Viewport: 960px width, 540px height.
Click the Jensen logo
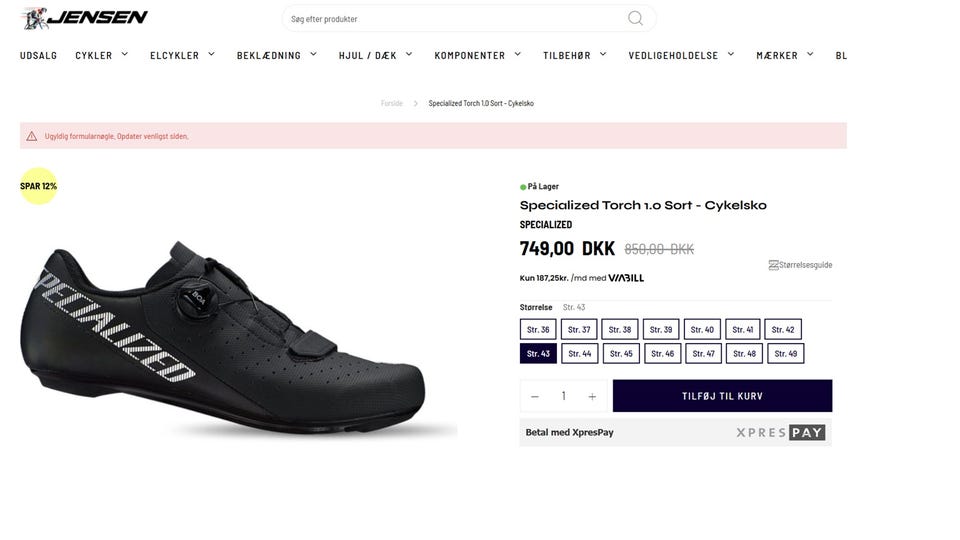pos(85,17)
